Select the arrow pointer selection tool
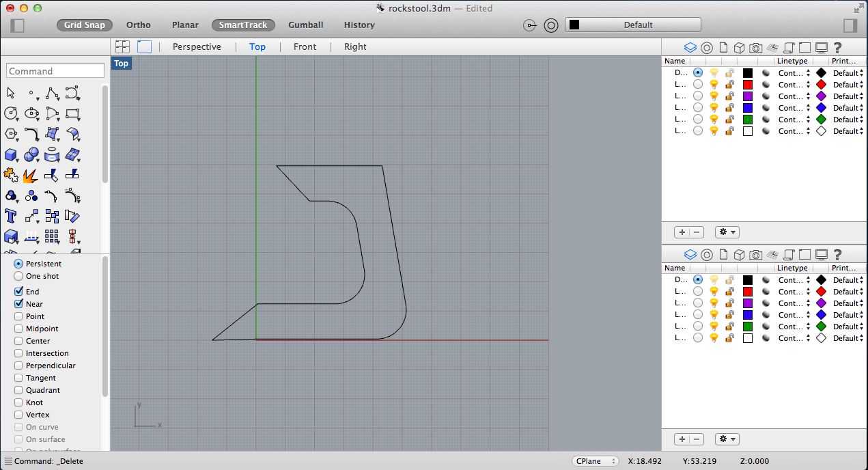This screenshot has height=470, width=868. pos(11,93)
